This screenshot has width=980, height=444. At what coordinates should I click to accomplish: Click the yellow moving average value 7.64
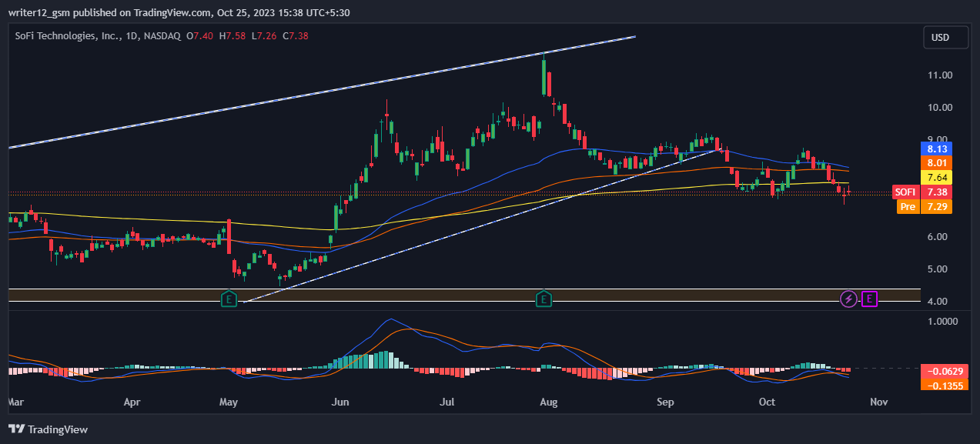click(x=937, y=178)
